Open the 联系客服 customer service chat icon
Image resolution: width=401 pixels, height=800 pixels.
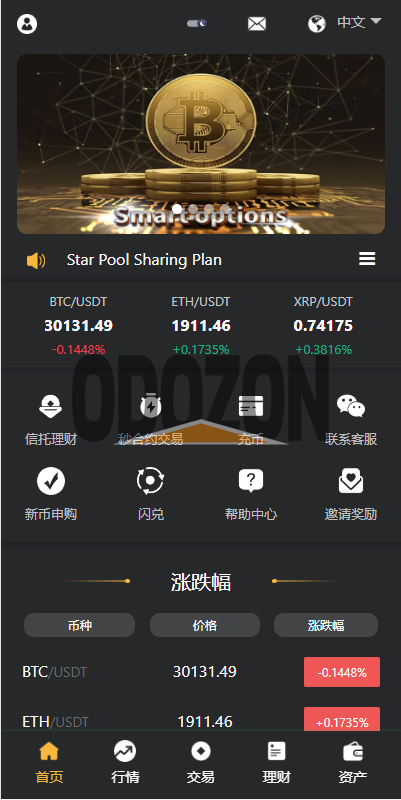click(351, 406)
